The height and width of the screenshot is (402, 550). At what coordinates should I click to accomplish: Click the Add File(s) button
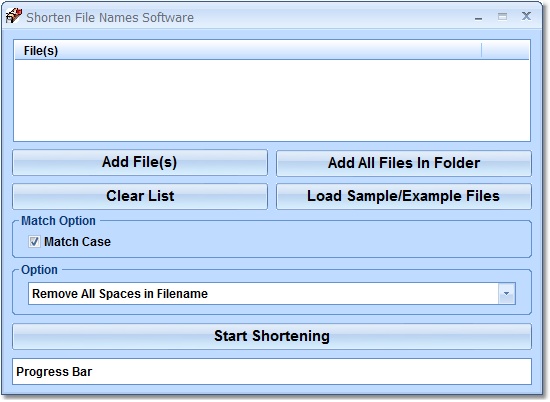(140, 162)
